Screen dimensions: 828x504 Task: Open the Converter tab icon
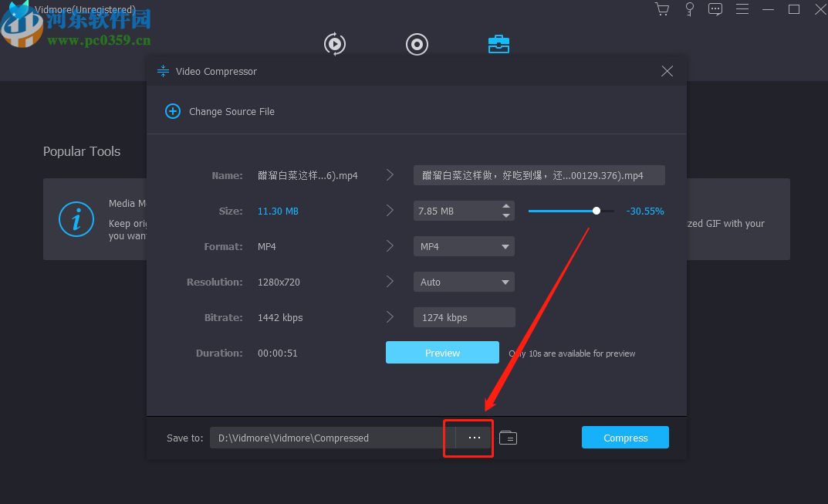(x=335, y=44)
